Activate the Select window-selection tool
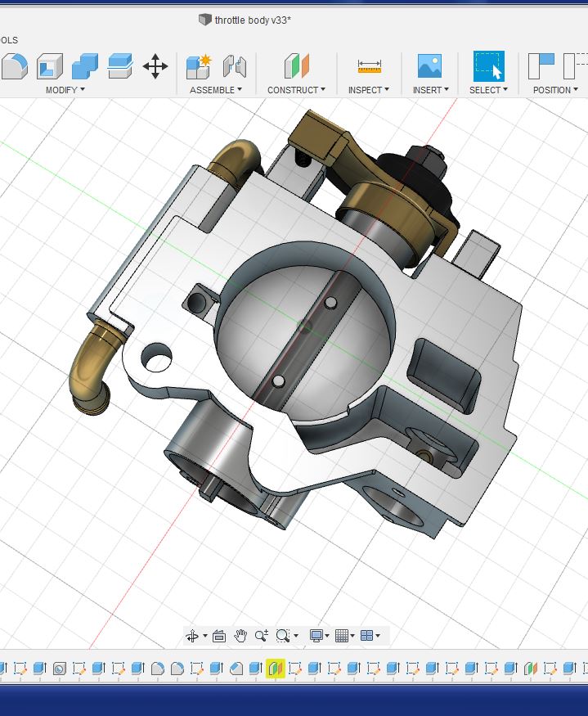Screen dimensions: 588x716 (x=489, y=66)
